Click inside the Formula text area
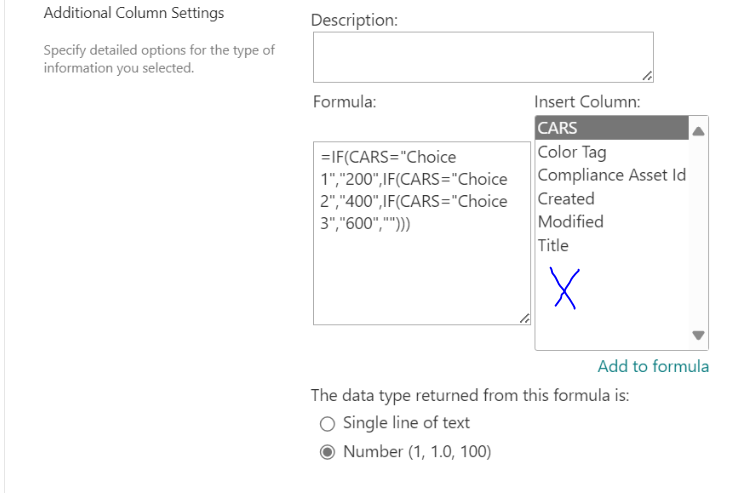This screenshot has height=493, width=755. (x=422, y=233)
